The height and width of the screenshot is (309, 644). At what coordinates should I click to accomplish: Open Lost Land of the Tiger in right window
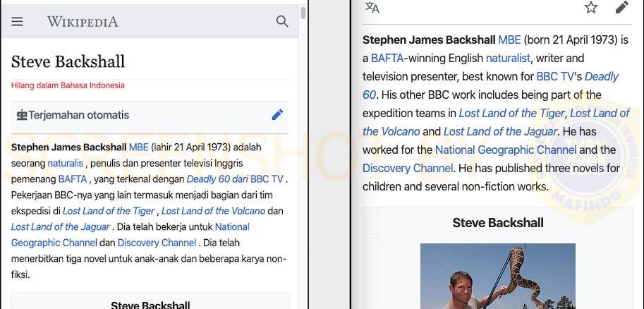pyautogui.click(x=512, y=113)
